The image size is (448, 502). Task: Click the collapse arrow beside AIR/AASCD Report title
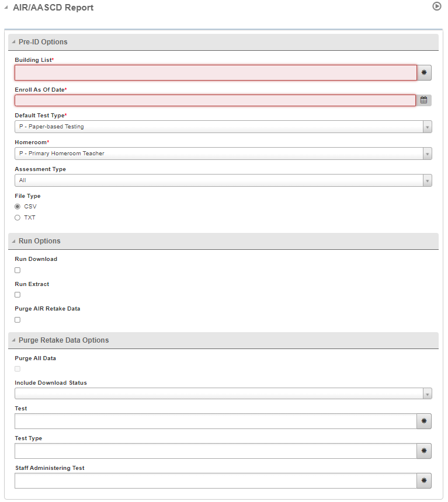point(6,8)
